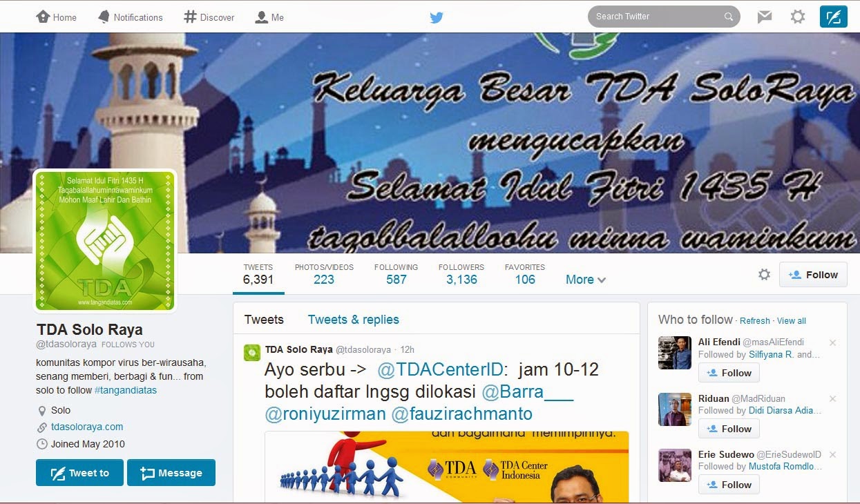Viewport: 860px width, 504px height.
Task: Click the link chain icon by website
Action: pyautogui.click(x=41, y=427)
